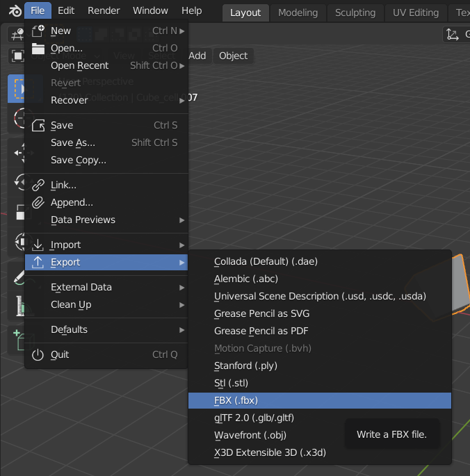The width and height of the screenshot is (470, 476).
Task: Click the Export menu entry
Action: click(x=106, y=262)
